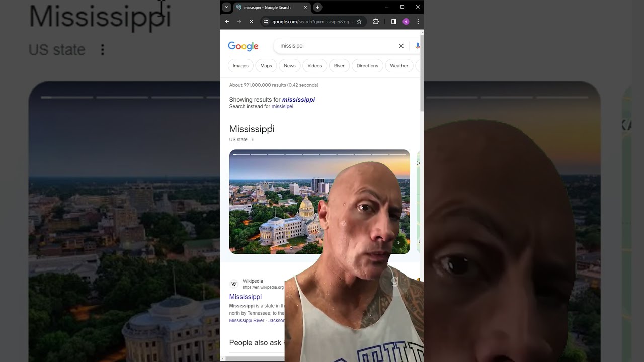Filter results by Videos
This screenshot has height=362, width=644.
coord(315,66)
